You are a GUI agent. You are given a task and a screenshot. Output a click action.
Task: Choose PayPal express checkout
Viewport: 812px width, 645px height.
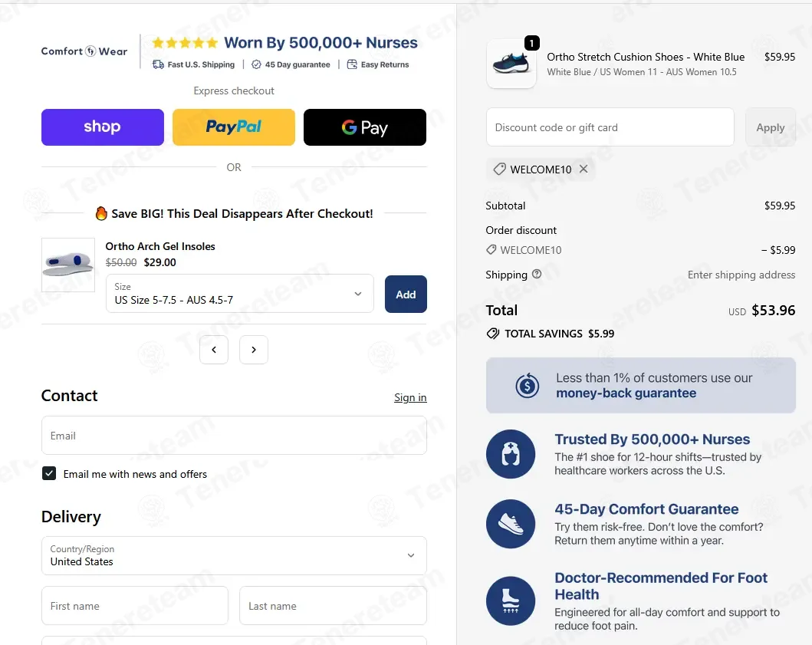click(x=234, y=127)
